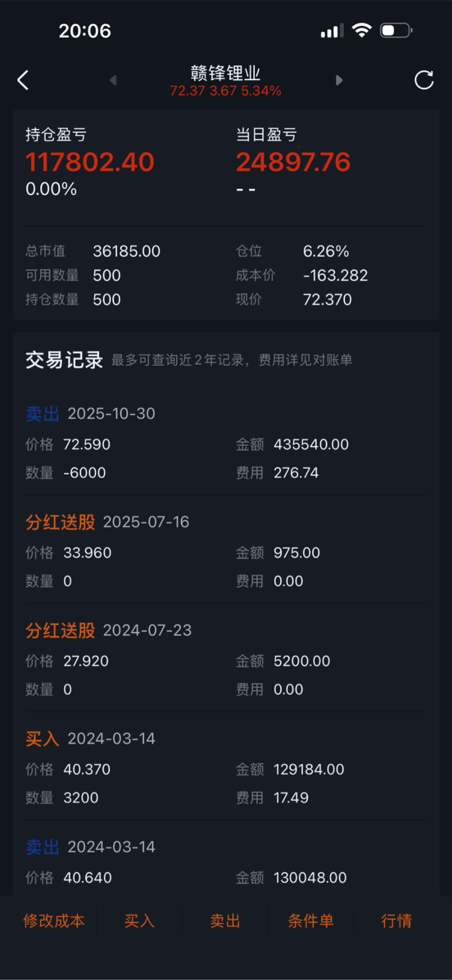452x980 pixels.
Task: Tap the 当日盈亏 value 24897.76
Action: pyautogui.click(x=293, y=162)
